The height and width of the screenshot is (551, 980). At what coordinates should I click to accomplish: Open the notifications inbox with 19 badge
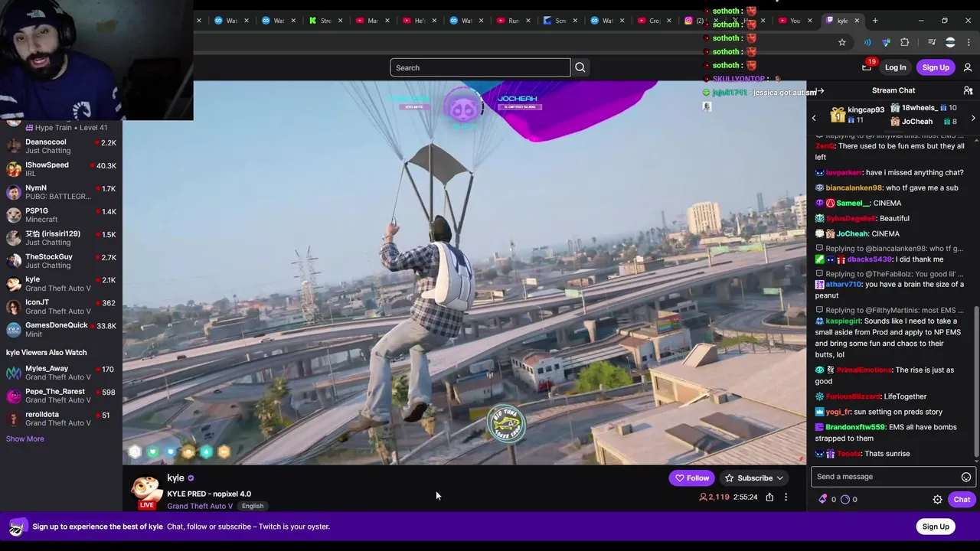pyautogui.click(x=867, y=67)
